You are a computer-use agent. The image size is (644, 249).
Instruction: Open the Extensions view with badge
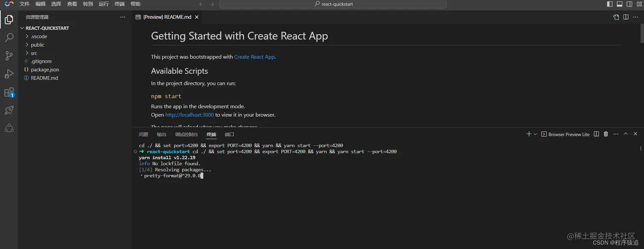point(9,92)
